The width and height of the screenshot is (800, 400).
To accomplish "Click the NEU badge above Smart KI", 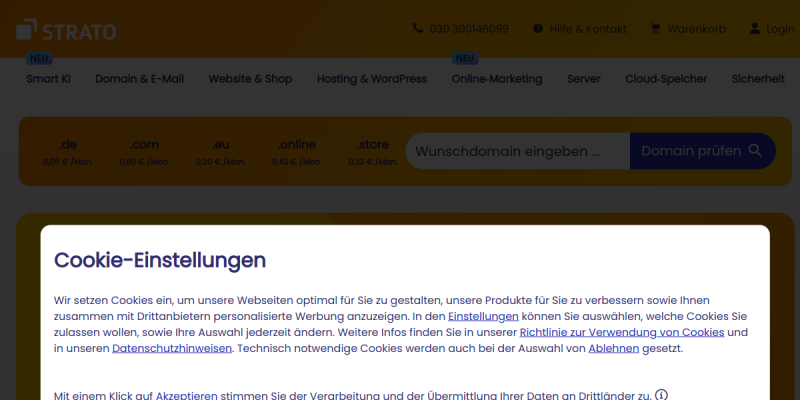I will 39,58.
